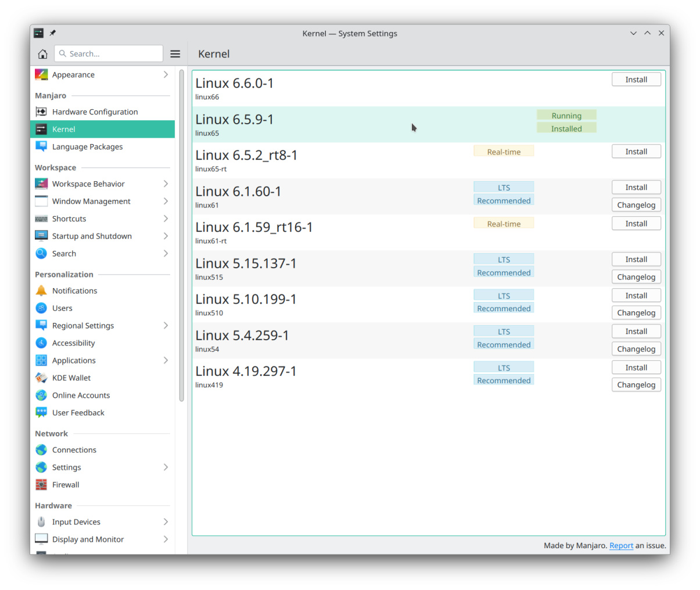Click the Online Accounts globe icon
The height and width of the screenshot is (590, 700).
click(x=41, y=395)
